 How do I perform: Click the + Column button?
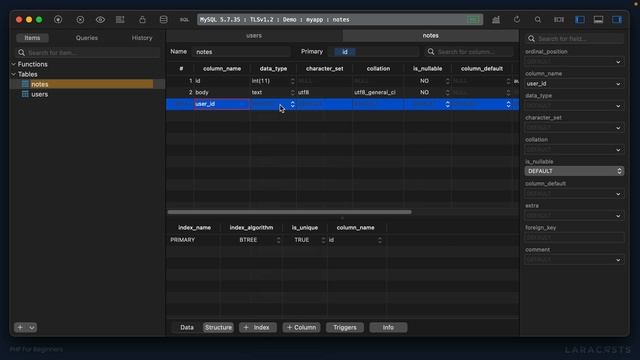pyautogui.click(x=301, y=327)
